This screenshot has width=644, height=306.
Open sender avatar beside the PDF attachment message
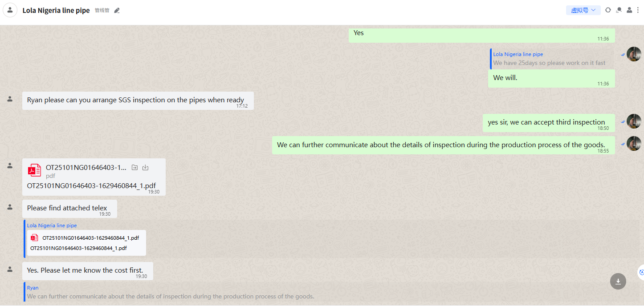pyautogui.click(x=10, y=165)
